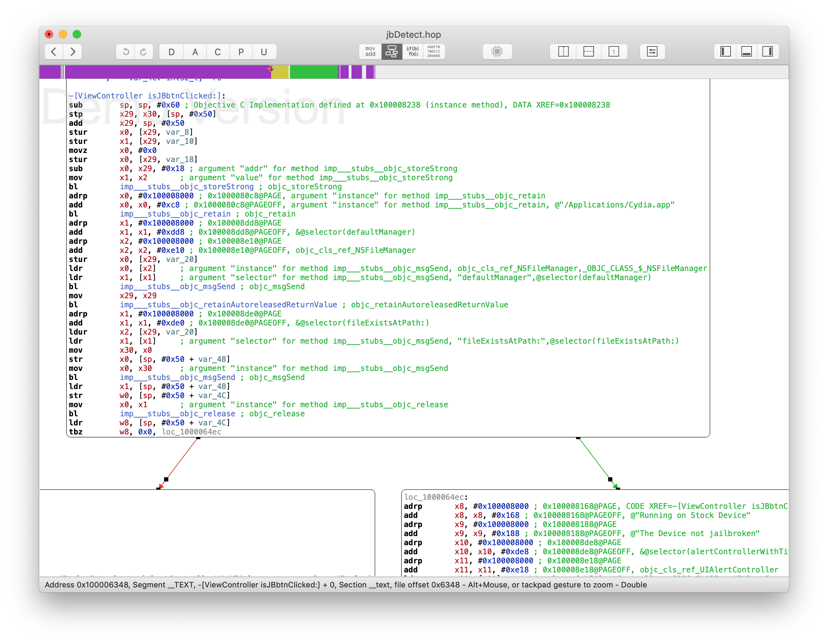Click objc_cls_ref_UIAlertController comment text
This screenshot has height=644, width=828.
point(709,570)
